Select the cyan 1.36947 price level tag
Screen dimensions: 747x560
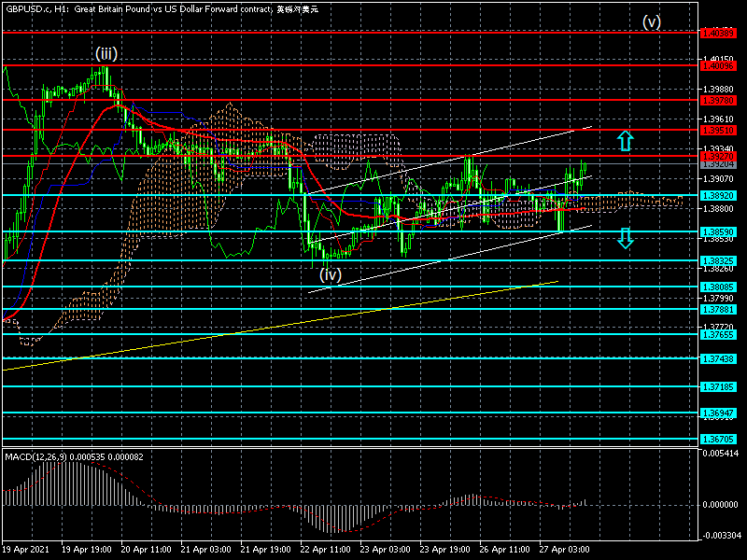718,413
